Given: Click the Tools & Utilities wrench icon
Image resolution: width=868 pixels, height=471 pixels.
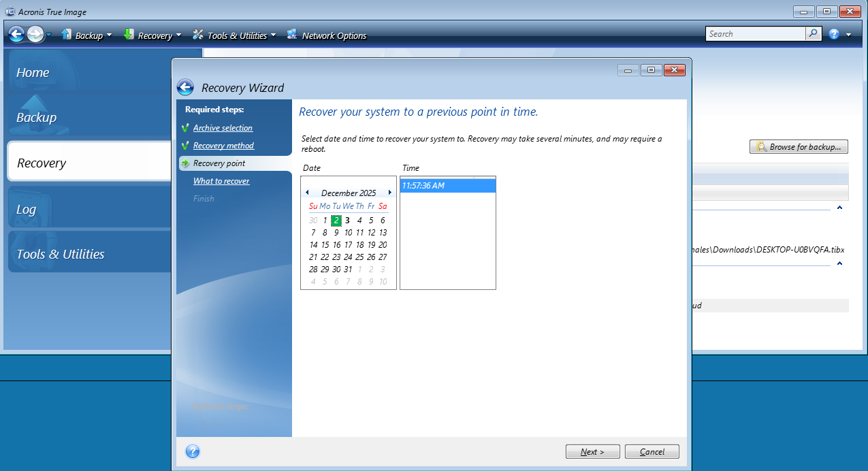Looking at the screenshot, I should tap(199, 34).
